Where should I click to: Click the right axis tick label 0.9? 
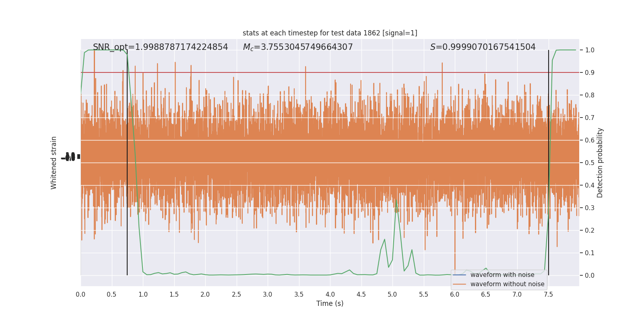click(590, 73)
